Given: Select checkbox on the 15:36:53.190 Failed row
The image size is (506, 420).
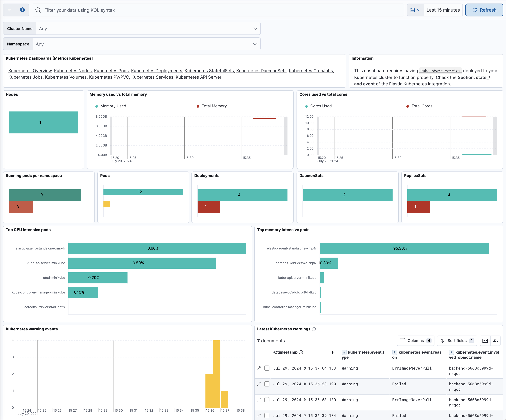Looking at the screenshot, I should click(267, 384).
